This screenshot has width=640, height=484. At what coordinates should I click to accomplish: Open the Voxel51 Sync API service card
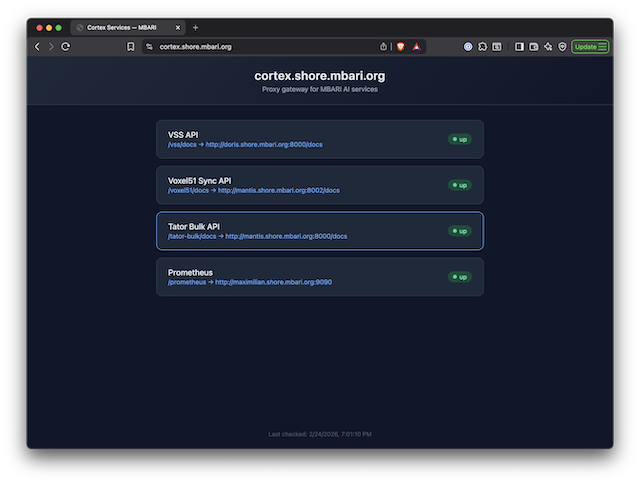(x=320, y=185)
